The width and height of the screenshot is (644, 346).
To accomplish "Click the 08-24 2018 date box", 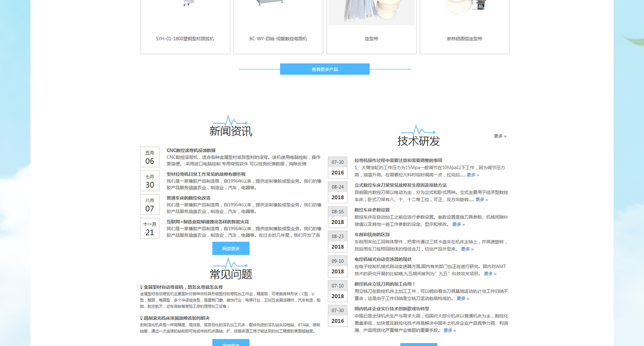I will (x=338, y=192).
